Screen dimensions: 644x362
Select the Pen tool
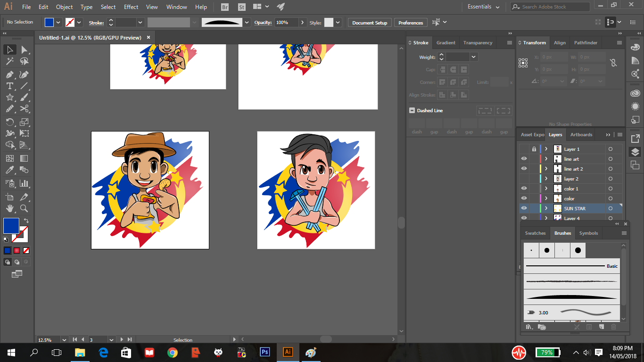coord(9,74)
